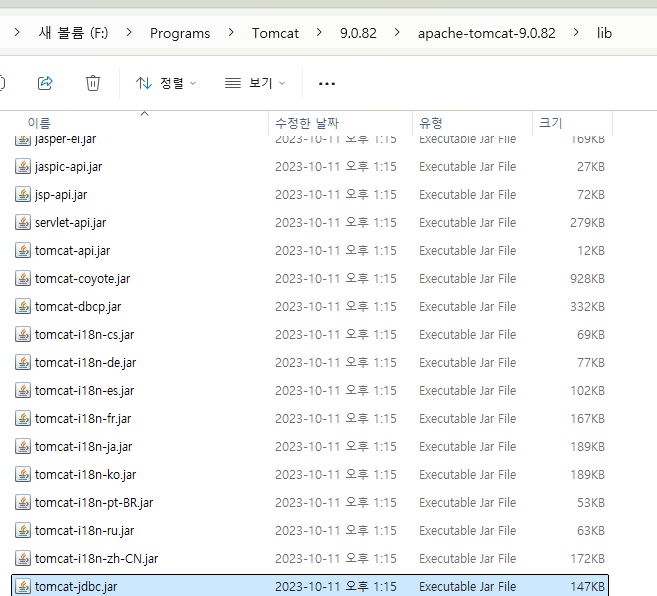Image resolution: width=657 pixels, height=596 pixels.
Task: Sort by Name (이름) column header
Action: 39,123
